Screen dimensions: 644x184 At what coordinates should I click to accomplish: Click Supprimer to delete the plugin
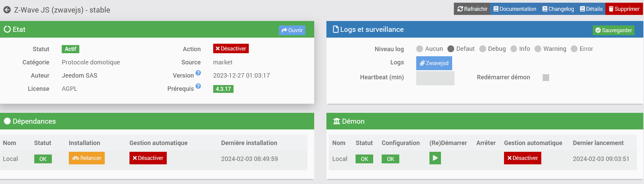624,9
